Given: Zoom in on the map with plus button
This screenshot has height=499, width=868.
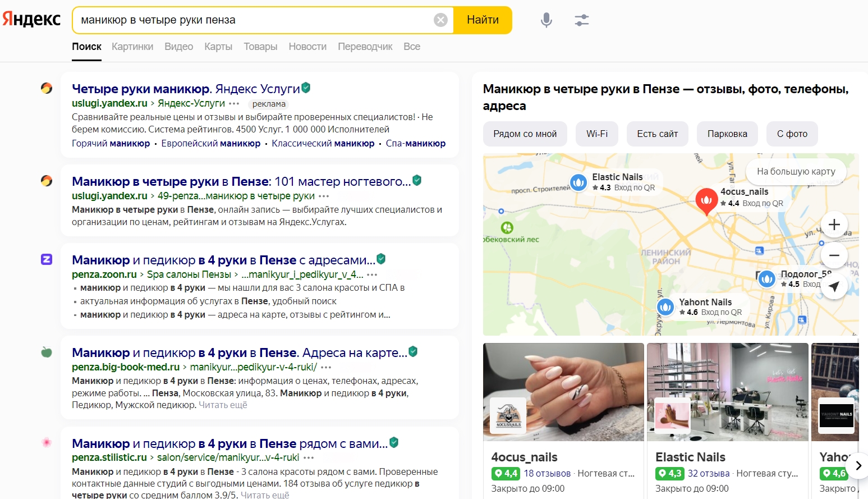Looking at the screenshot, I should pyautogui.click(x=834, y=224).
